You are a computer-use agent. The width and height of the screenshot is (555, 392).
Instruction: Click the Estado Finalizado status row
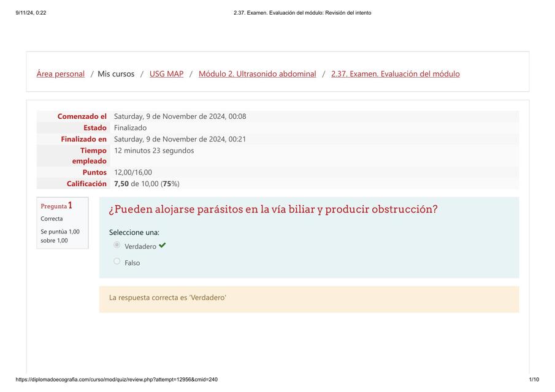tap(128, 127)
